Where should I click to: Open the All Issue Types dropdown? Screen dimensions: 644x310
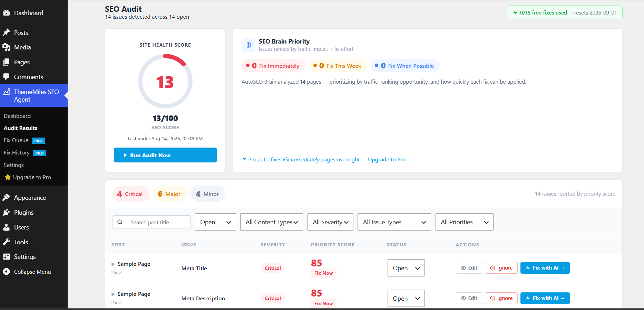coord(394,222)
